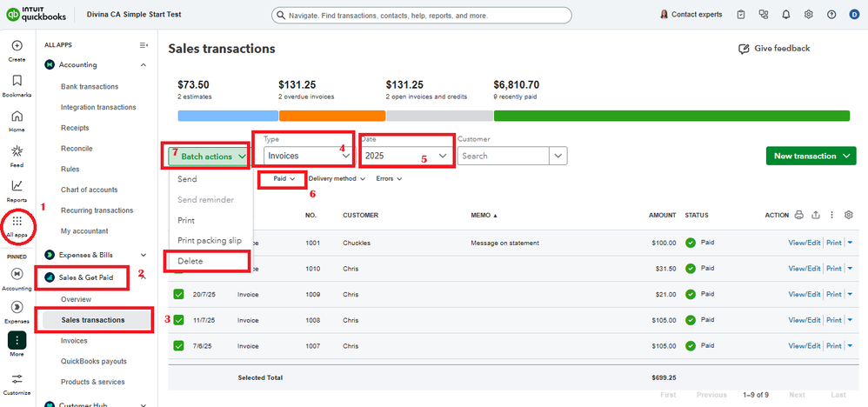Open the More icon in left rail

[x=17, y=340]
